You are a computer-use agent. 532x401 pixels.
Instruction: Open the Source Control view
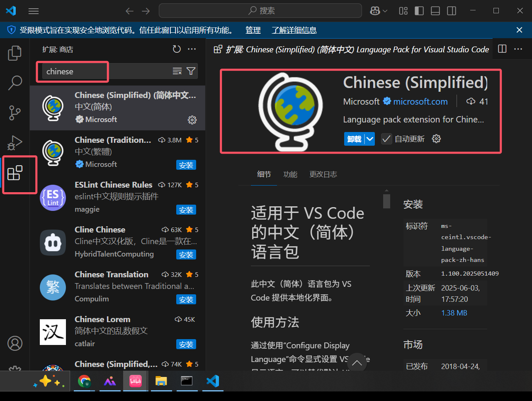[x=15, y=112]
